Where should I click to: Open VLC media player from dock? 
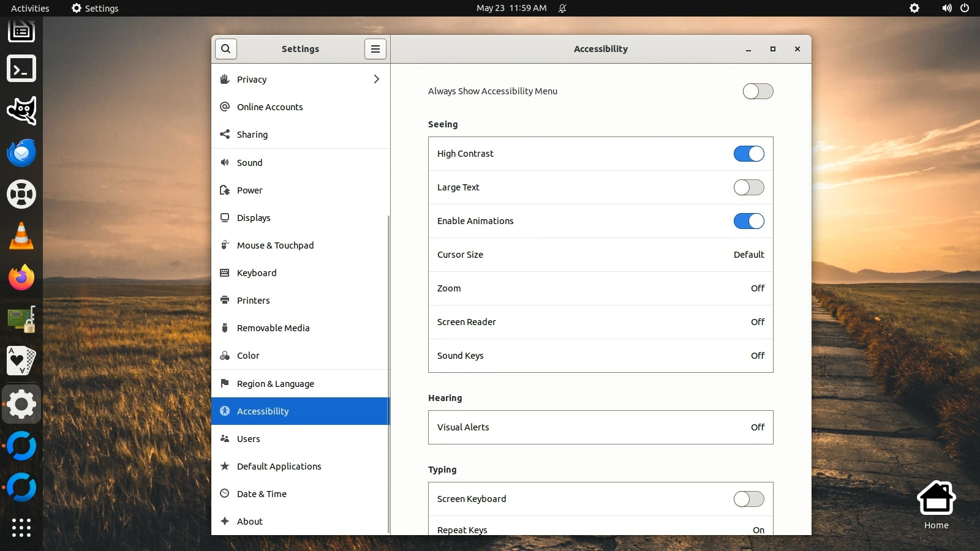point(21,236)
